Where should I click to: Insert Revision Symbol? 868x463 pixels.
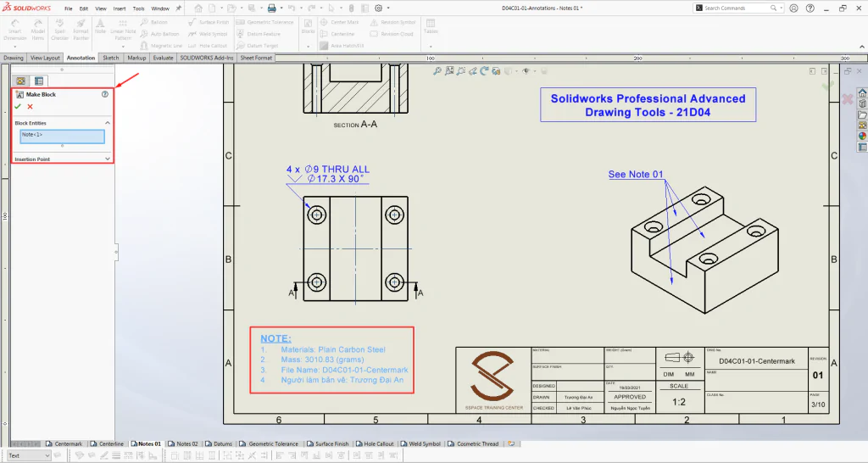click(392, 22)
